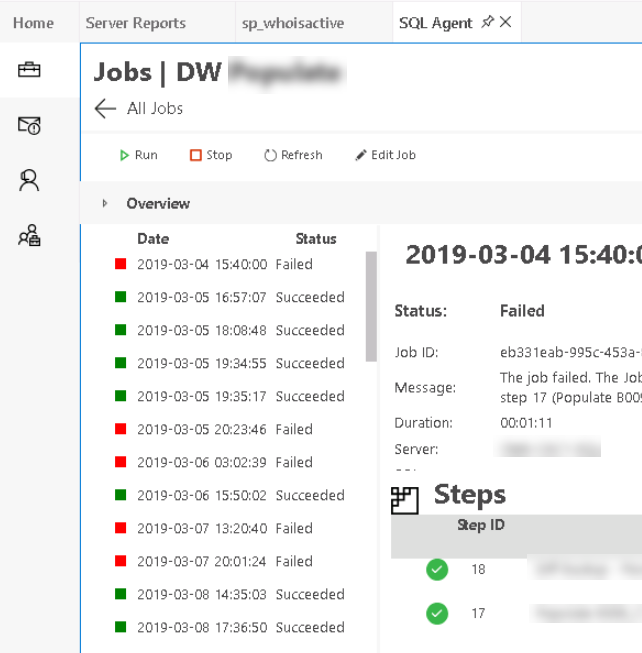
Task: Switch to the Server Reports tab
Action: [136, 23]
